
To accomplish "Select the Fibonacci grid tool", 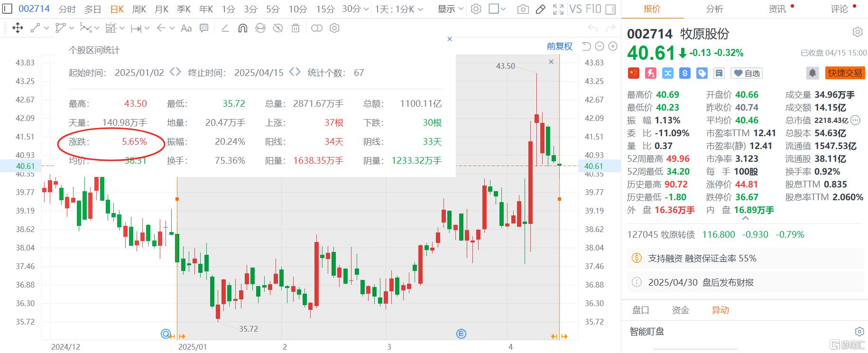I will pyautogui.click(x=111, y=28).
